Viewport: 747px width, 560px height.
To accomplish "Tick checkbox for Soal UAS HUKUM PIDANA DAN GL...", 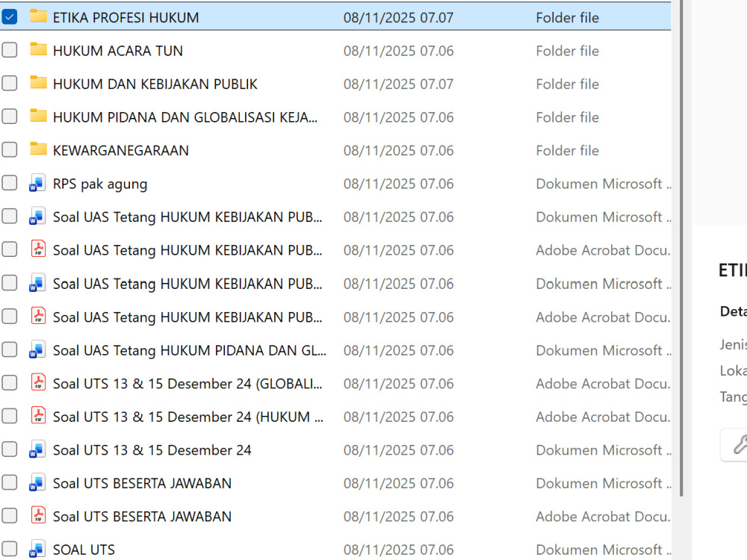I will [10, 350].
